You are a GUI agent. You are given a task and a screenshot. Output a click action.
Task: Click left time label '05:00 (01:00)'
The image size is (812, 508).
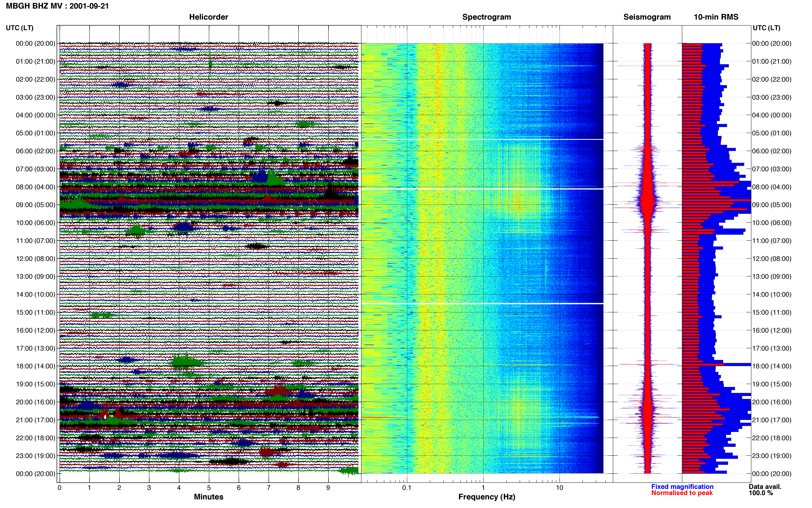click(36, 133)
